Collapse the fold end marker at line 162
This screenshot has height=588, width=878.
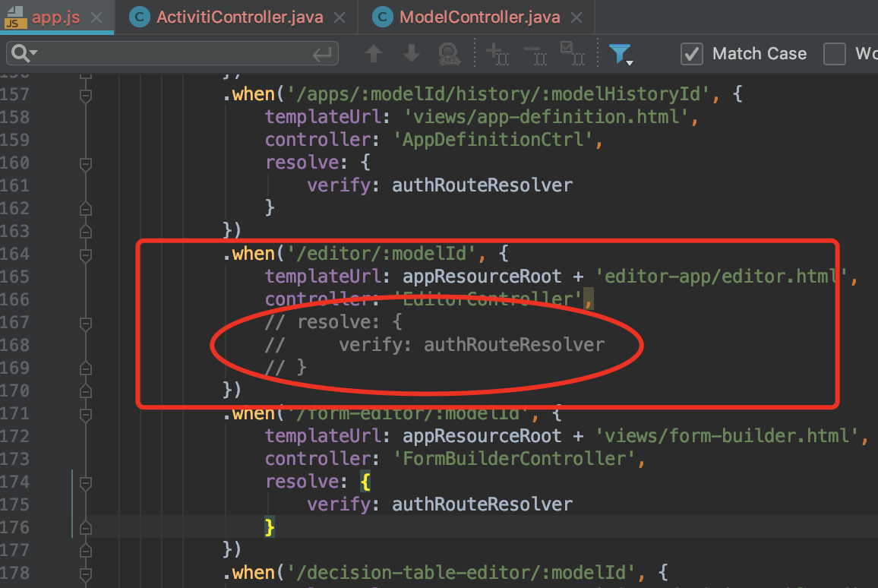(x=86, y=209)
